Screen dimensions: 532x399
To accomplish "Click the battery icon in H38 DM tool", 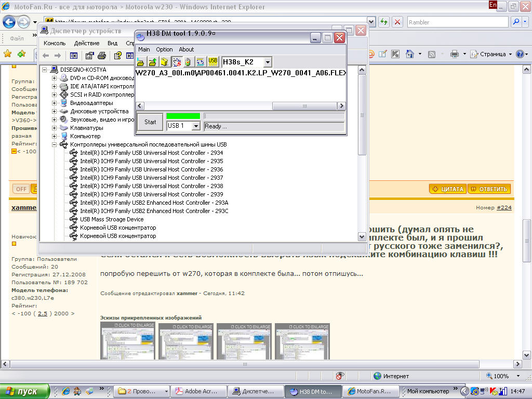I will (x=188, y=62).
